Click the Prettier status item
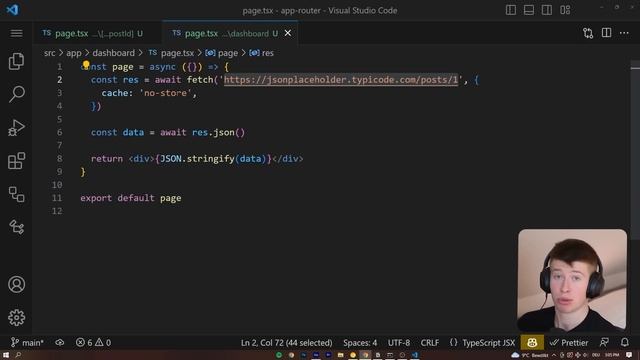The image size is (640, 360). click(x=569, y=342)
